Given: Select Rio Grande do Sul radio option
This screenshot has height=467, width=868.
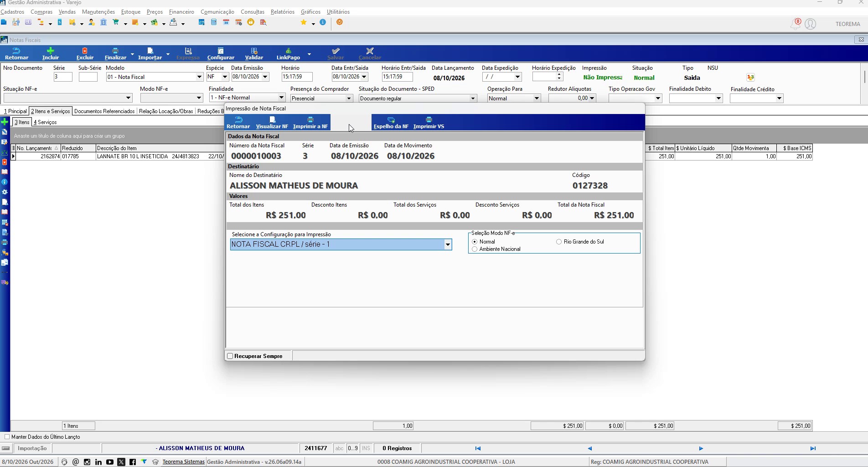Looking at the screenshot, I should click(x=559, y=242).
